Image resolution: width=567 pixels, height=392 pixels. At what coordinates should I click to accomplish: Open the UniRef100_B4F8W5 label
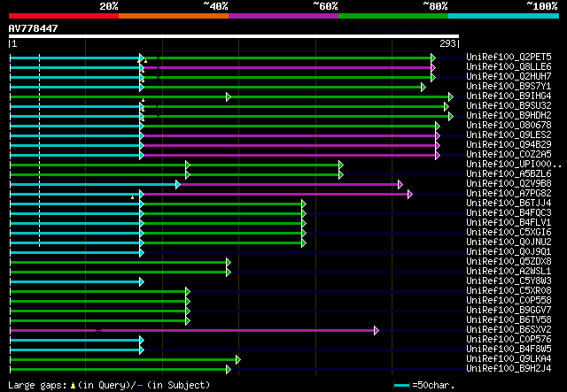pos(509,350)
